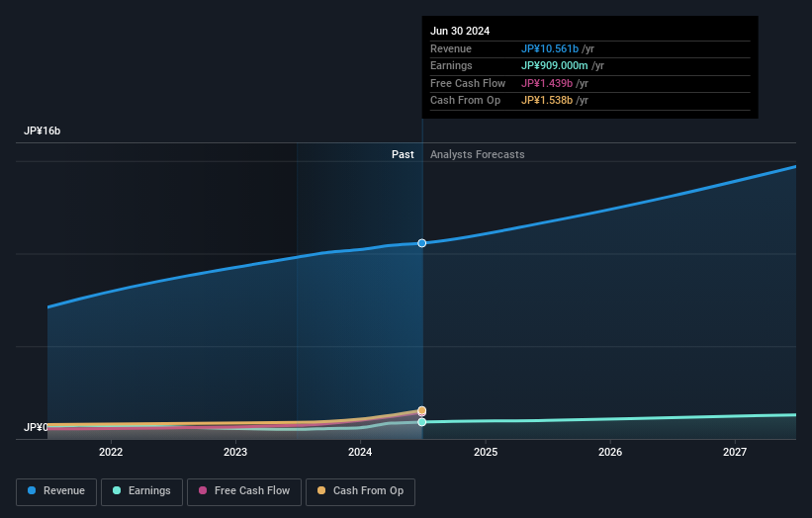The width and height of the screenshot is (812, 518).
Task: Toggle the Revenue legend series
Action: (56, 491)
